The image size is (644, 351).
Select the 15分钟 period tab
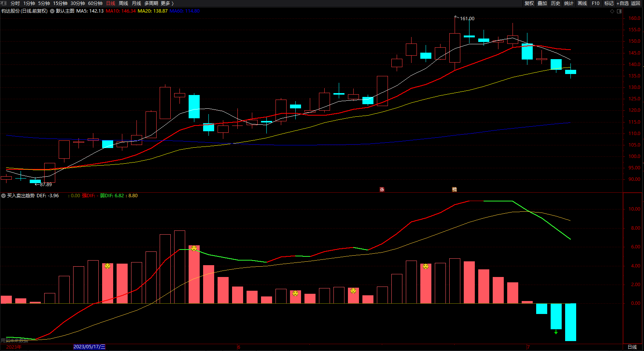point(60,3)
